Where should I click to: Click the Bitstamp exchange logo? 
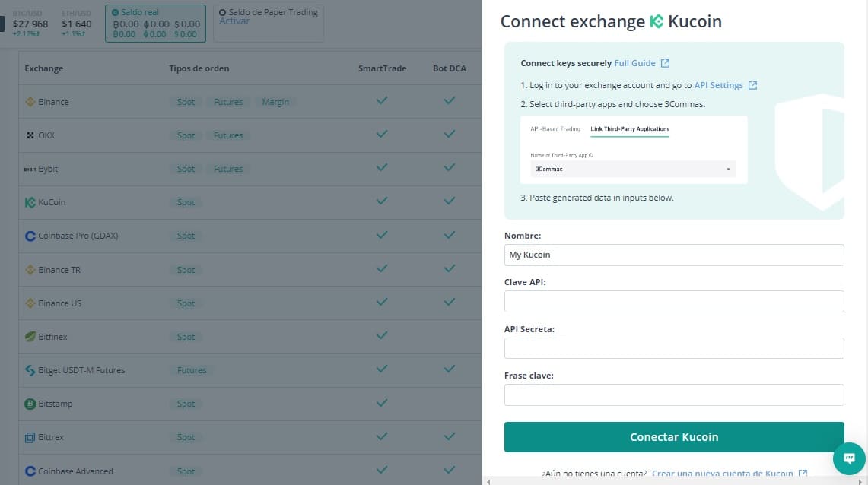point(29,404)
